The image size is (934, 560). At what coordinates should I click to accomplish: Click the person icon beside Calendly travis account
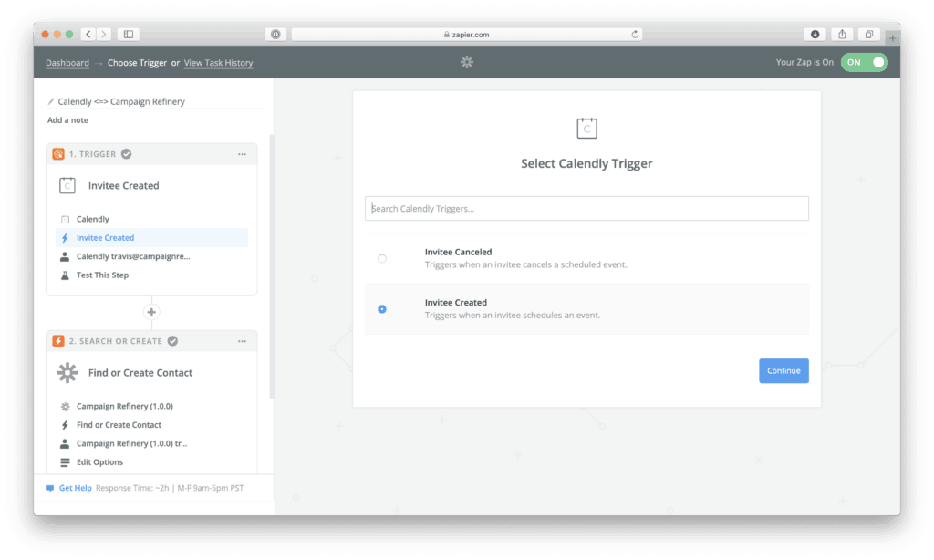pyautogui.click(x=65, y=256)
